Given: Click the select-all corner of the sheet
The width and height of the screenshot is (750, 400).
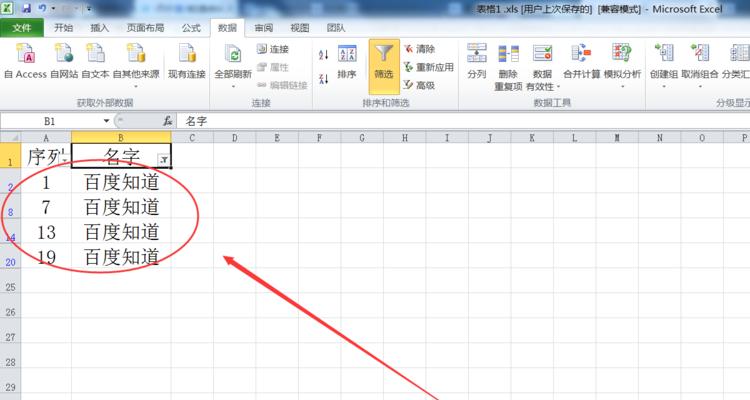Looking at the screenshot, I should [10, 138].
